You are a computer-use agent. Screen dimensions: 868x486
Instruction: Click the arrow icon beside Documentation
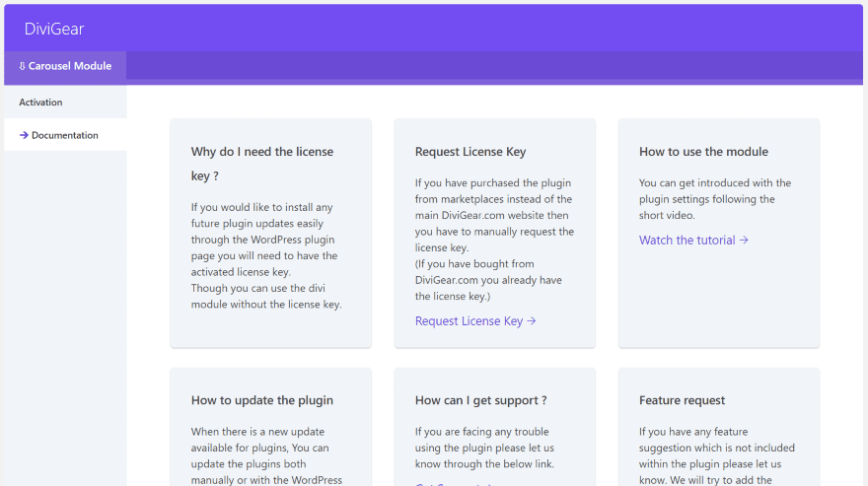tap(24, 135)
